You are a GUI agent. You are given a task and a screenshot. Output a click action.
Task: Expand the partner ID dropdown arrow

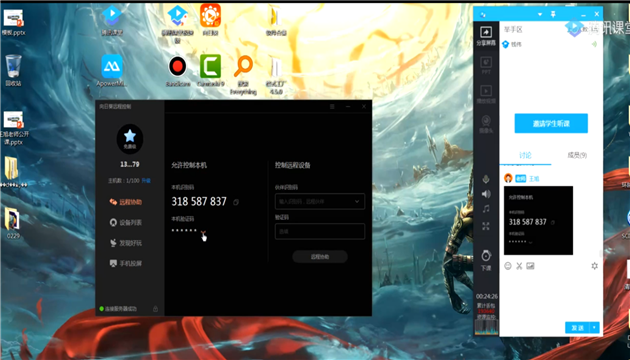357,201
